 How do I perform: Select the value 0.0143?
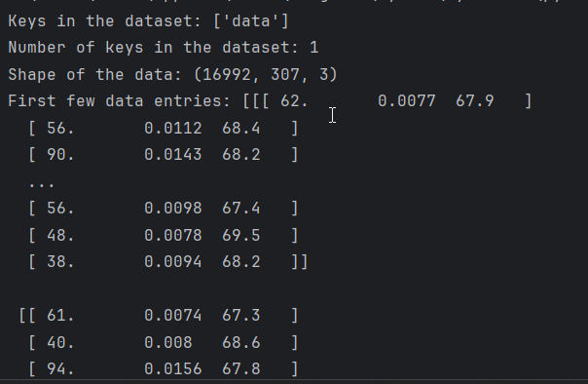173,155
